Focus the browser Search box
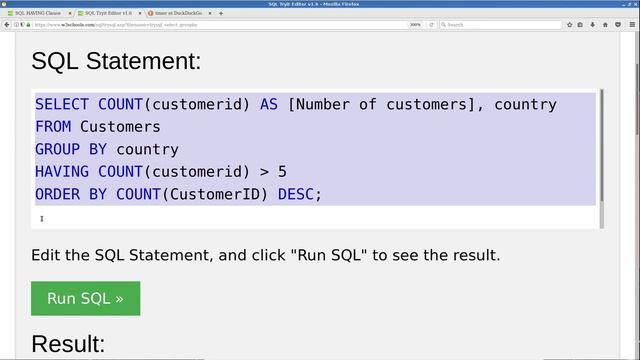Image resolution: width=640 pixels, height=360 pixels. (x=501, y=25)
